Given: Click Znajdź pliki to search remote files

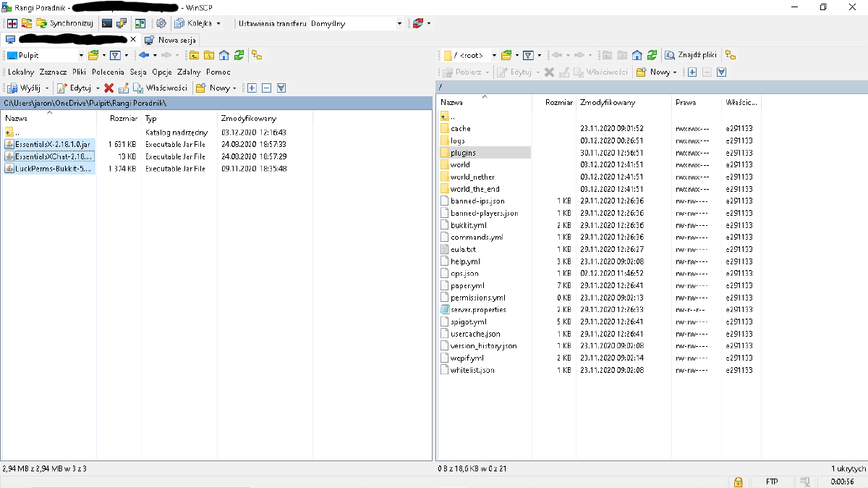Looking at the screenshot, I should [693, 55].
